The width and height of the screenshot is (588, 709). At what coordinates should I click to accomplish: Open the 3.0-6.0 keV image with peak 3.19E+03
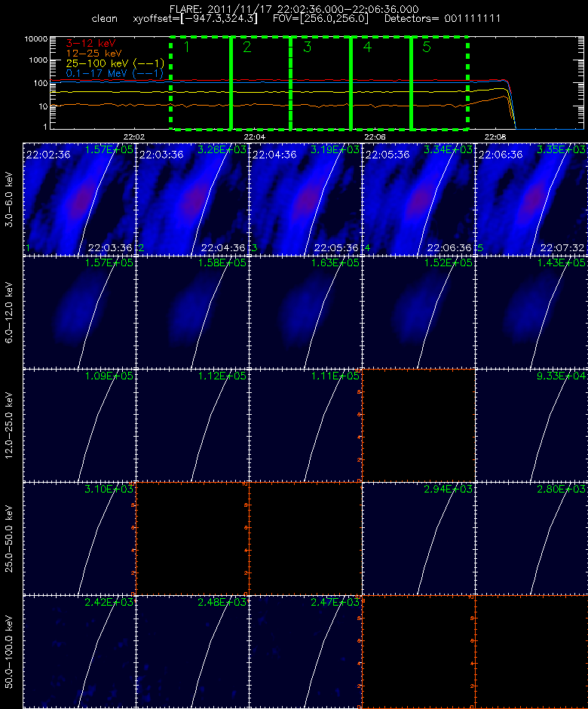[x=305, y=199]
